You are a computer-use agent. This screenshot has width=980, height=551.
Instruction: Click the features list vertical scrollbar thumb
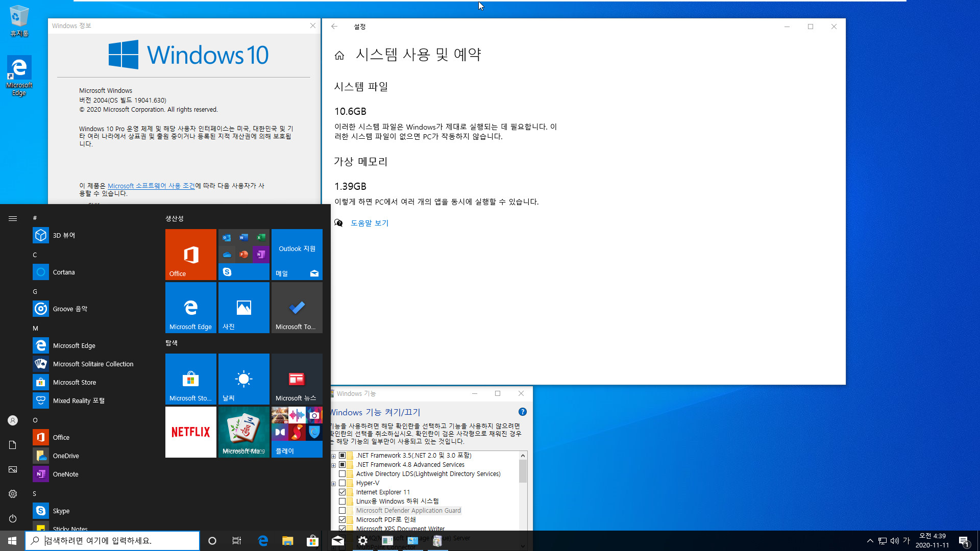[x=523, y=471]
